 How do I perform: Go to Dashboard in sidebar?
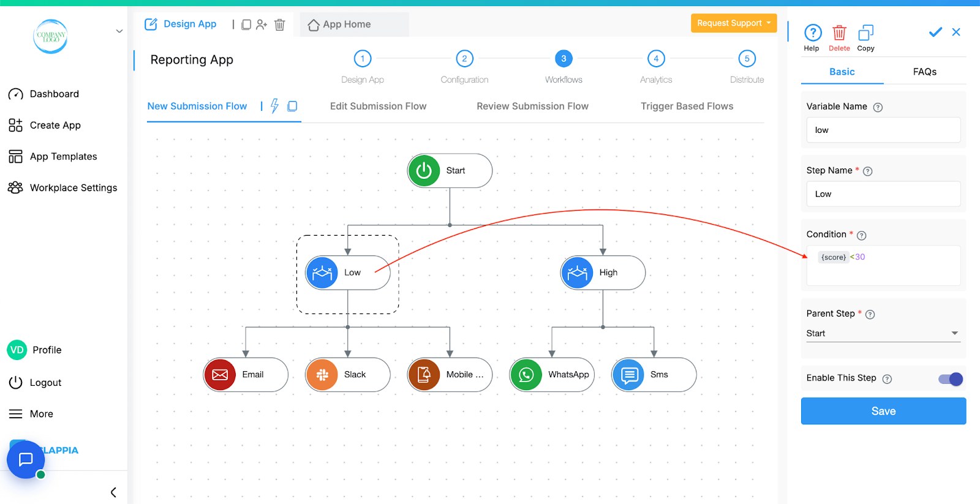[43, 94]
